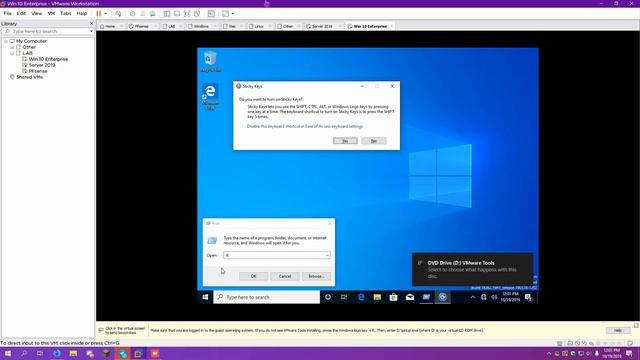640x360 pixels.
Task: Click the Task View icon in guest taskbar
Action: 344,297
